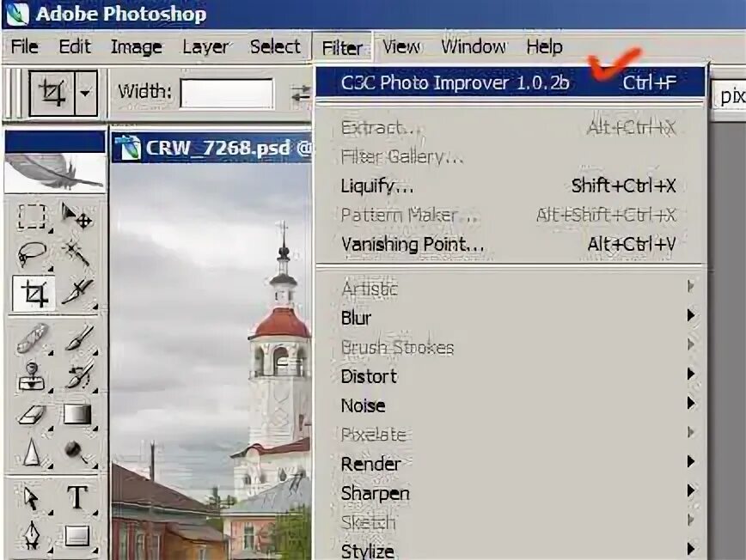
Task: Select the Dodge tool
Action: (77, 452)
